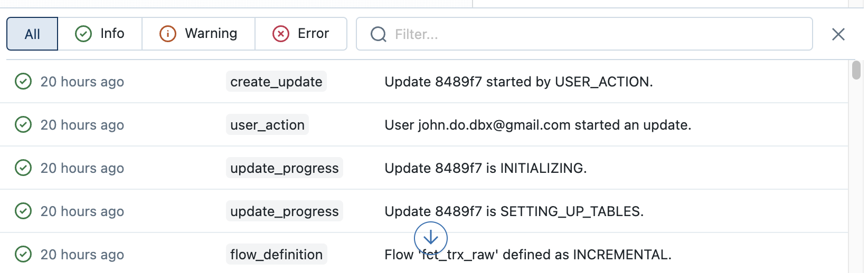
Task: Click status icon of INITIALIZING row
Action: 23,168
